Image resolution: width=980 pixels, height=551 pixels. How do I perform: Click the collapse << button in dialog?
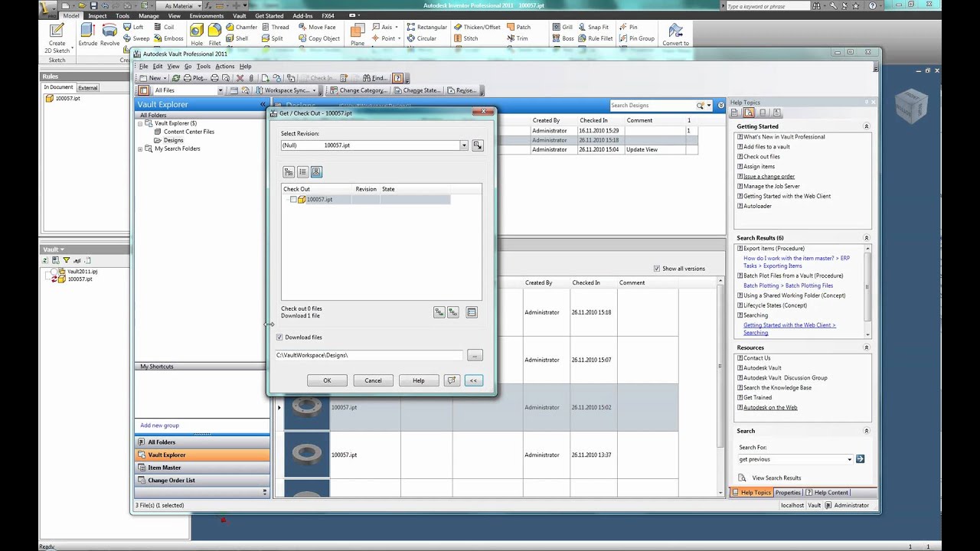pos(473,380)
